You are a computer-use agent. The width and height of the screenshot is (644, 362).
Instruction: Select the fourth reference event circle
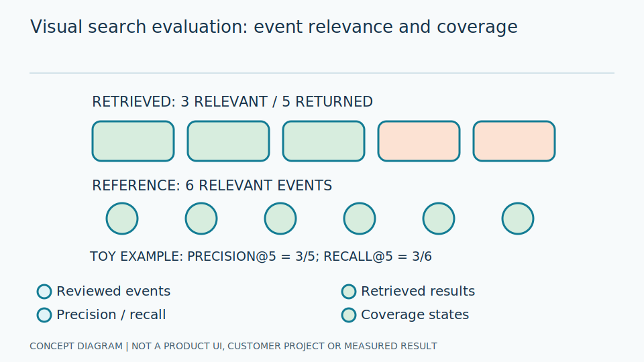point(360,219)
